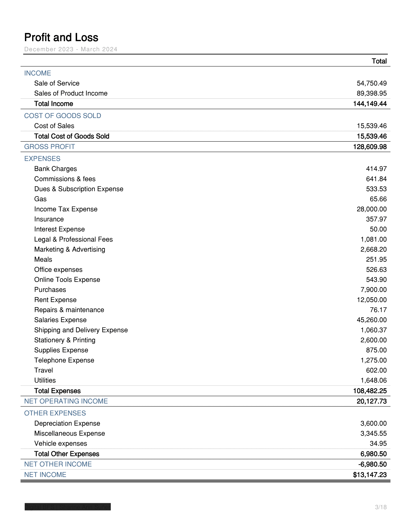Select the NET OPERATING INCOME heading
Viewport: 411px width, 532px height.
[x=66, y=401]
